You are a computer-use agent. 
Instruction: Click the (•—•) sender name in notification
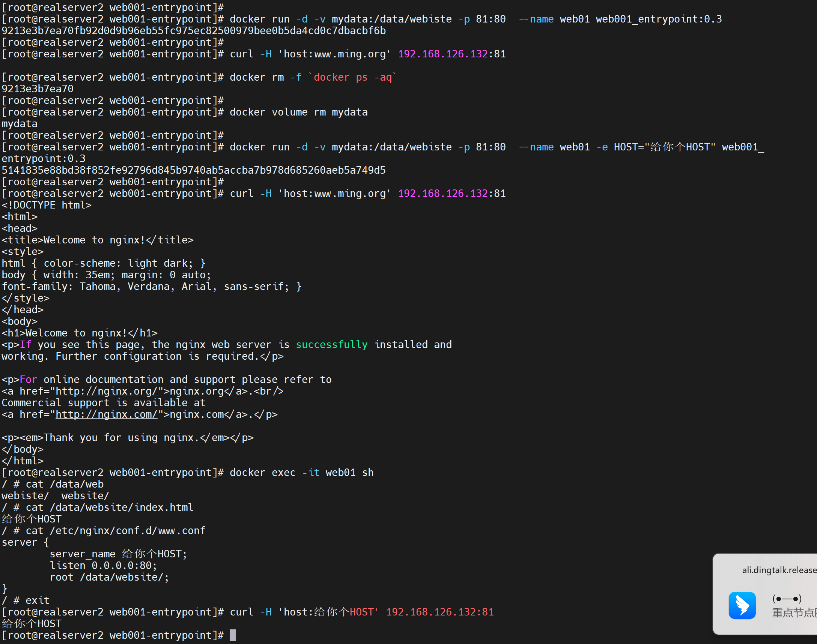point(787,598)
